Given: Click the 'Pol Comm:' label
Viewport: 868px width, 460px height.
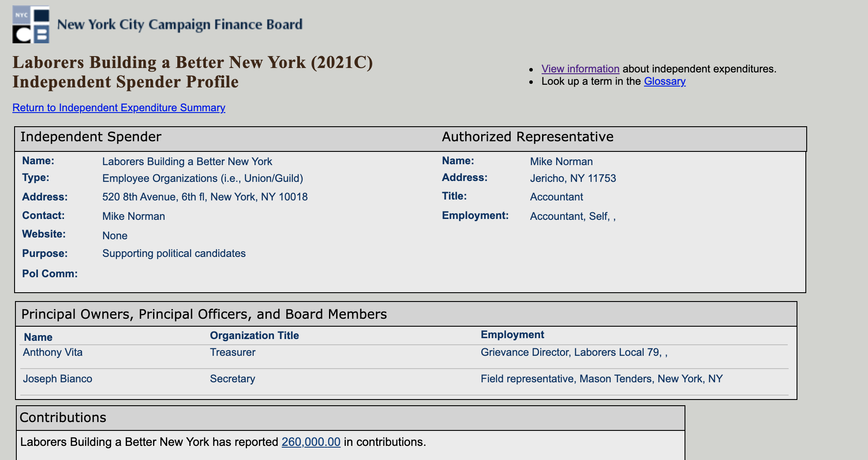Looking at the screenshot, I should [50, 274].
